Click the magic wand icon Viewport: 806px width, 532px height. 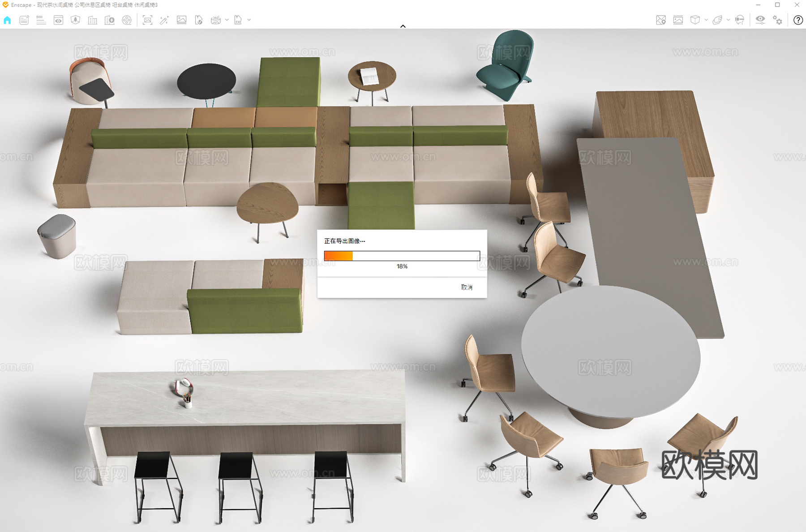pos(164,20)
